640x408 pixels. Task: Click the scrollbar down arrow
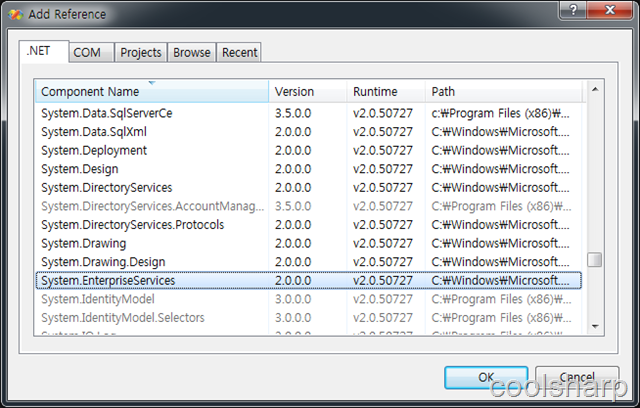[x=595, y=326]
